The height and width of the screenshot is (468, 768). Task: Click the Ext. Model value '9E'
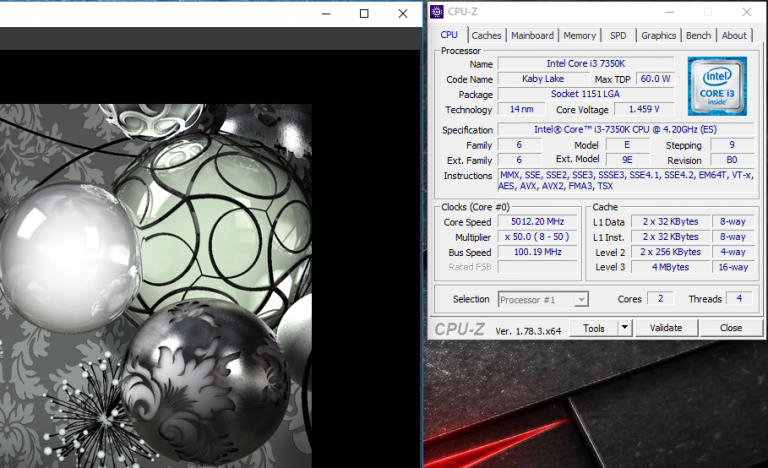pos(627,160)
